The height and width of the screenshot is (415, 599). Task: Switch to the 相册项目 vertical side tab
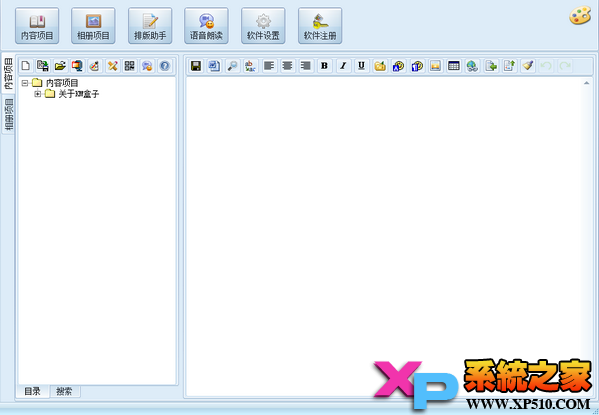8,114
